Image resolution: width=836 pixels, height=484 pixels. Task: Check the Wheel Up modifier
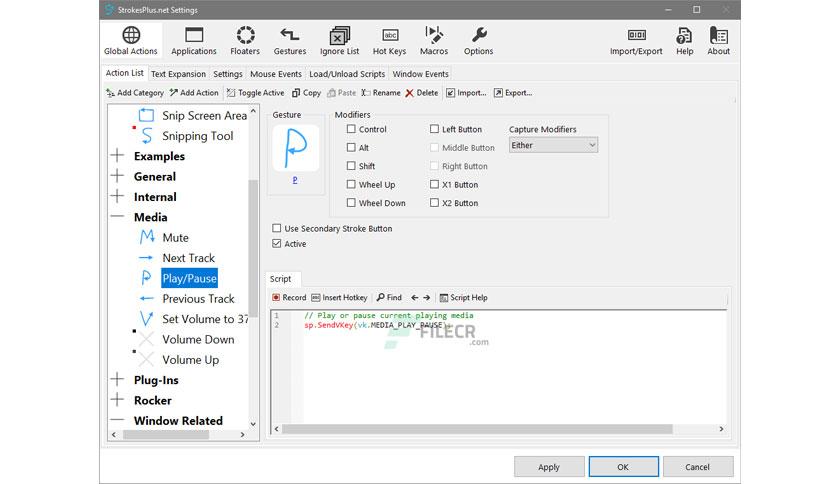(351, 184)
